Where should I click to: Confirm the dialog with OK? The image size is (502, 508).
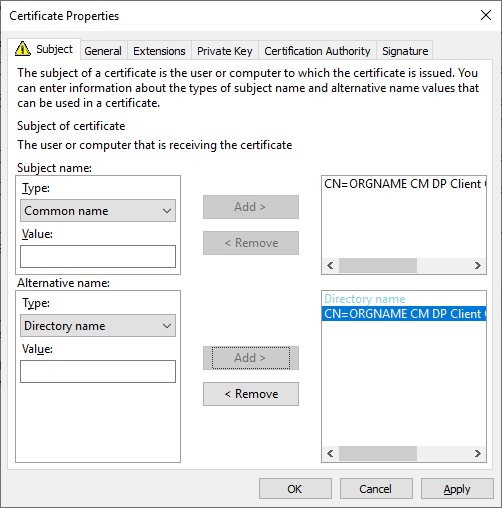coord(295,489)
